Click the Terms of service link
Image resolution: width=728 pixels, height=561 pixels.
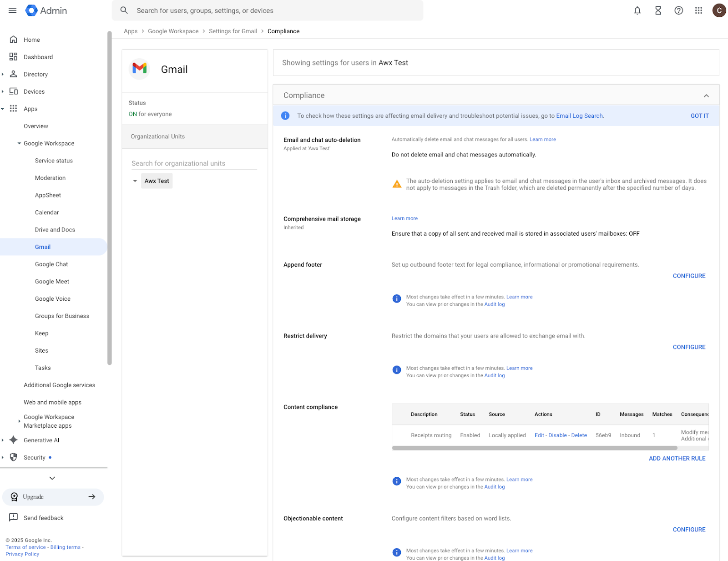[25, 547]
